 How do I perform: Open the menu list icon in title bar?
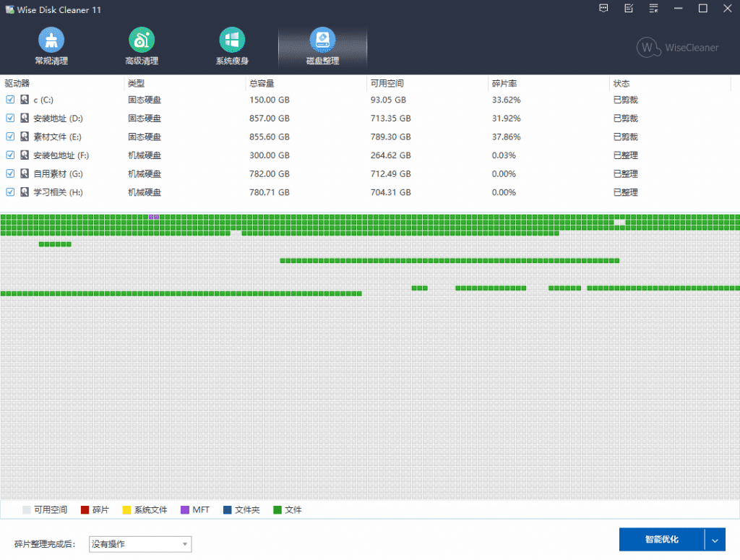653,9
